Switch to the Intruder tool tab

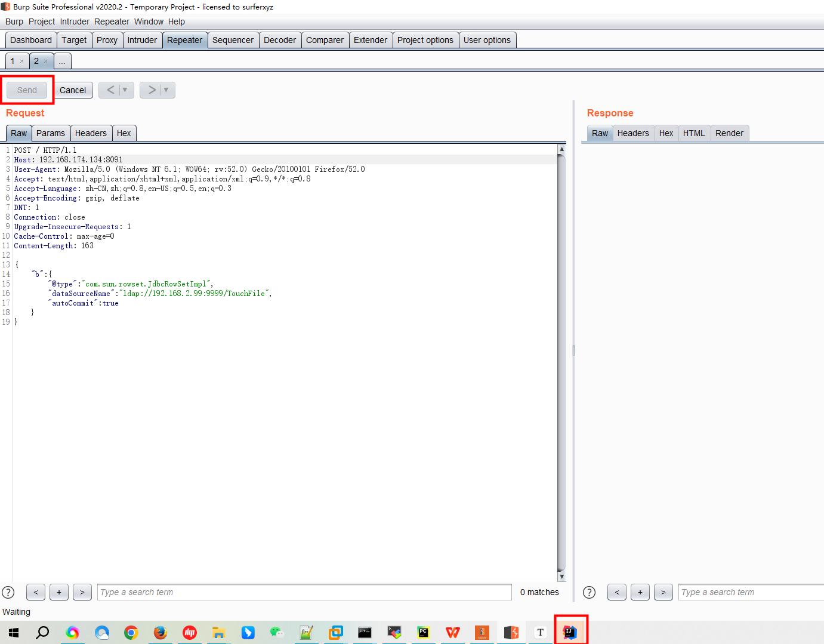coord(142,40)
